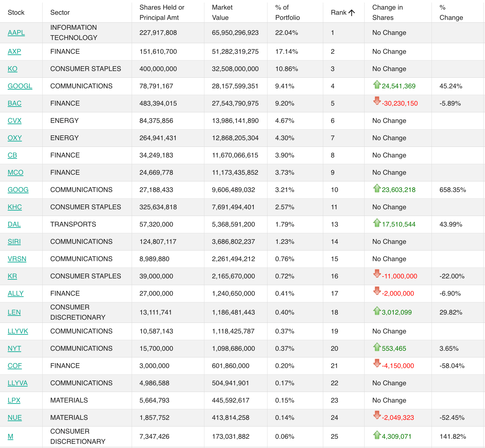Select KHC shares held 325,634,818

point(158,207)
